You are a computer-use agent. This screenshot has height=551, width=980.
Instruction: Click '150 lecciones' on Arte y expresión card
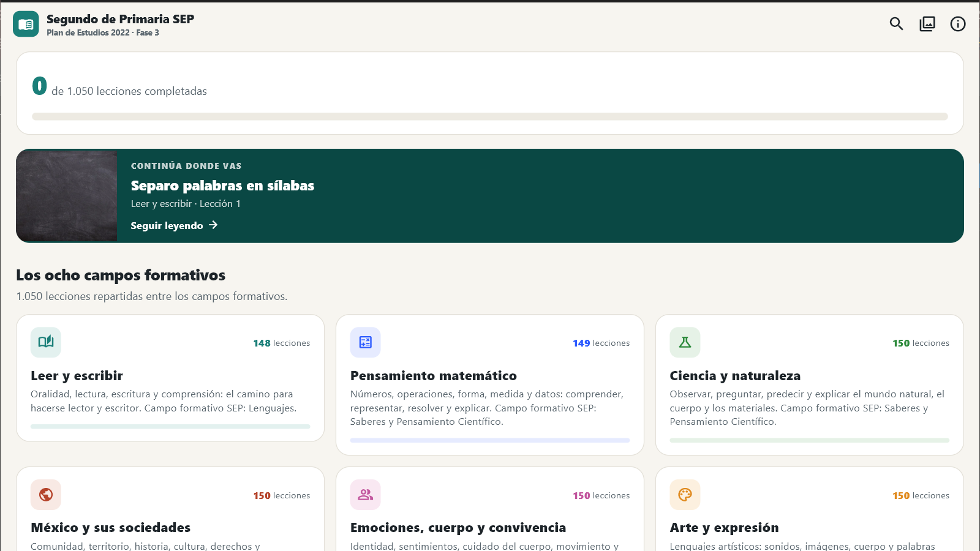[x=921, y=496]
